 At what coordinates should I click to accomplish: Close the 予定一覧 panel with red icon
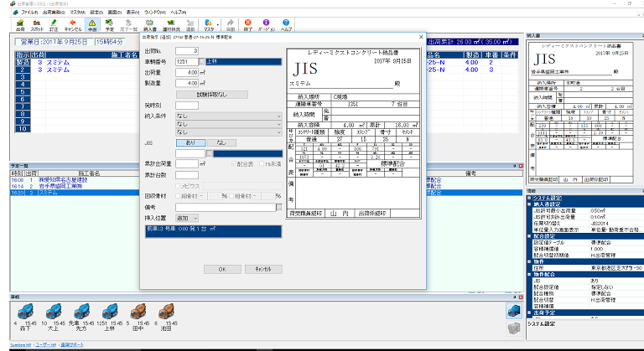coord(521,166)
